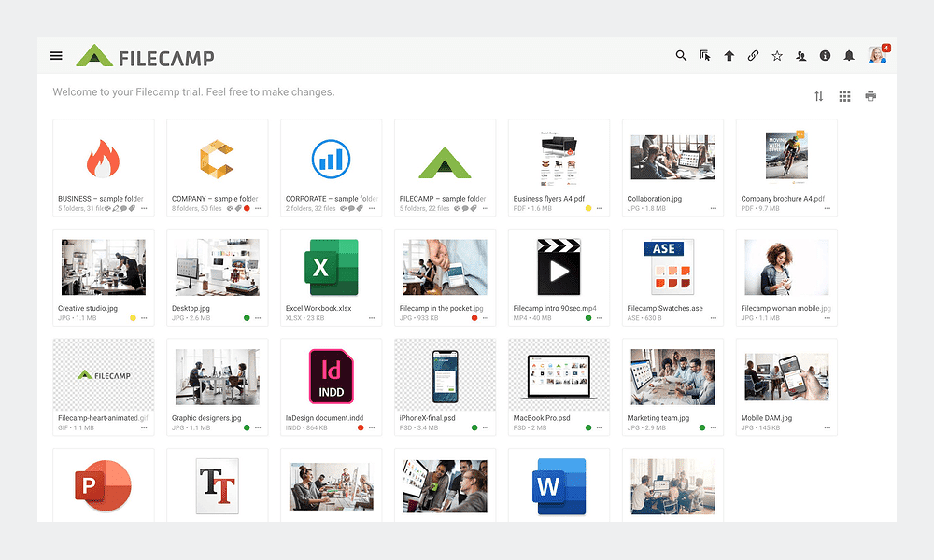This screenshot has height=560, width=934.
Task: Click the 'Filecamp intro 90sec.mp4' file name
Action: click(555, 308)
